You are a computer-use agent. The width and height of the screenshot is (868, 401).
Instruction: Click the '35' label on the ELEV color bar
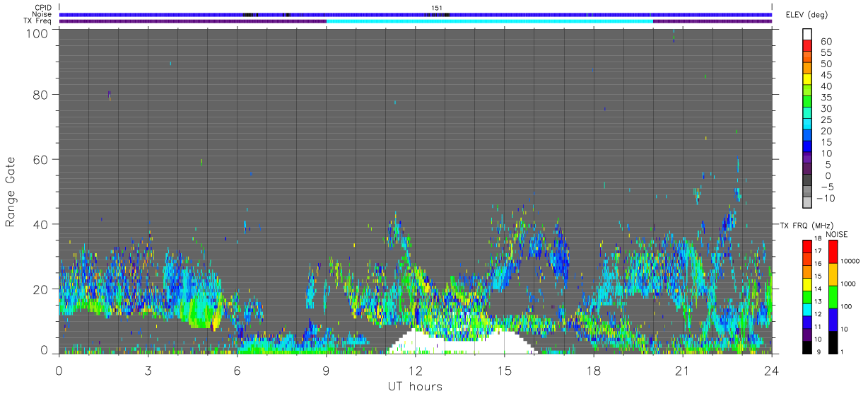(826, 97)
